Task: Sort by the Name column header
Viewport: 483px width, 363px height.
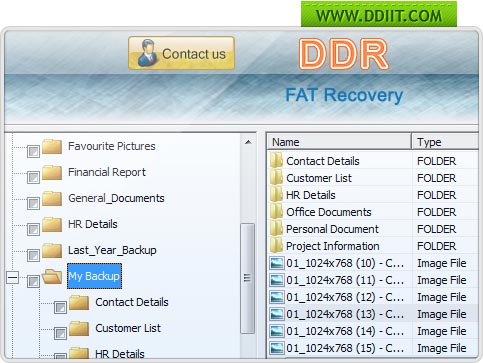Action: [x=339, y=142]
